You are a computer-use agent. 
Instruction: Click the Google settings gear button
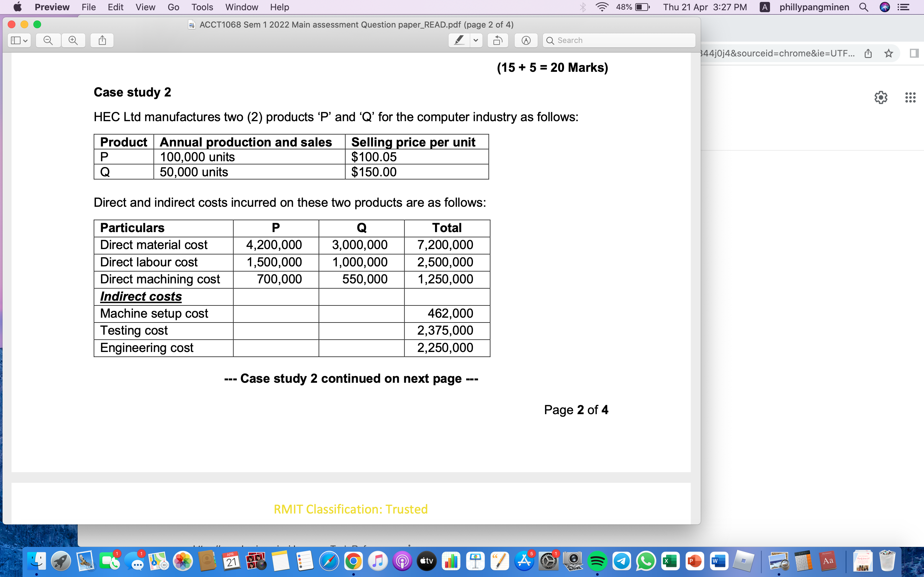[881, 97]
